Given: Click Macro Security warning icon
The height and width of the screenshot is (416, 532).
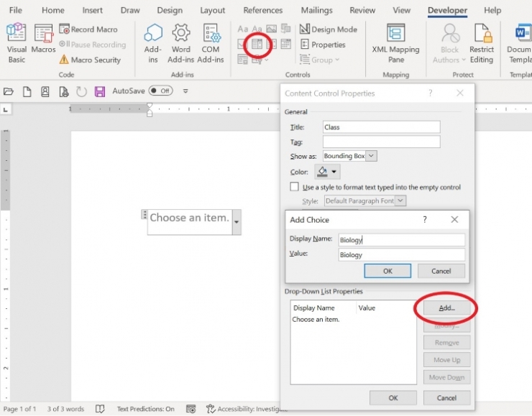Looking at the screenshot, I should [64, 60].
